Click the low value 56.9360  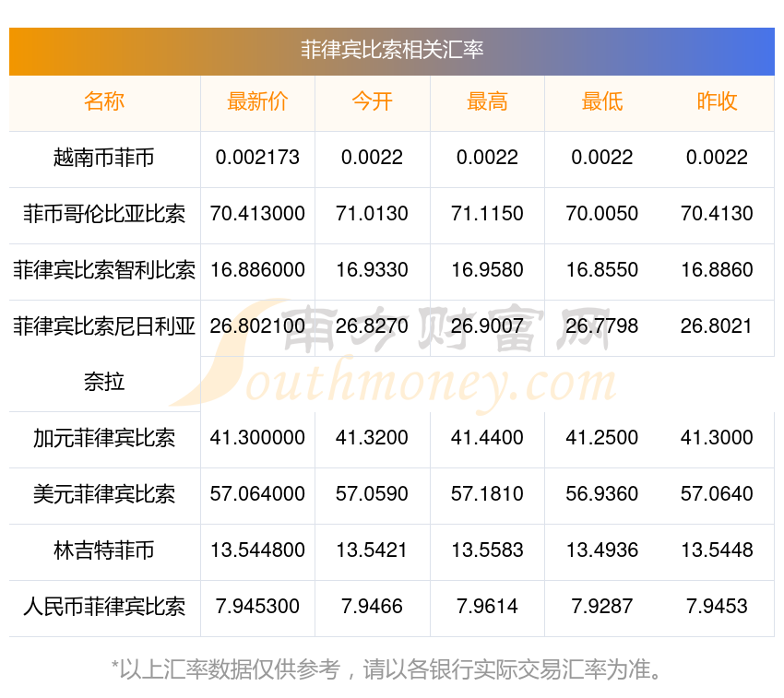(x=602, y=494)
